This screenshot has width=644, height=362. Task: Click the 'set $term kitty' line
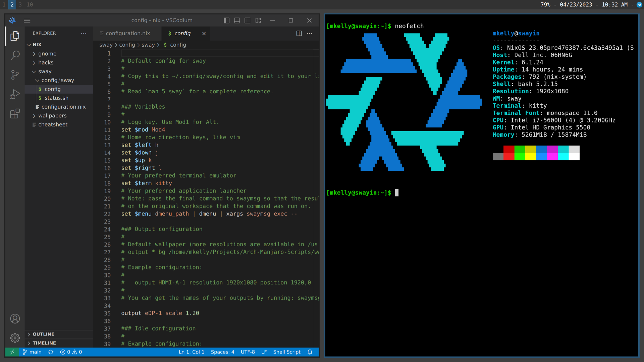click(147, 183)
